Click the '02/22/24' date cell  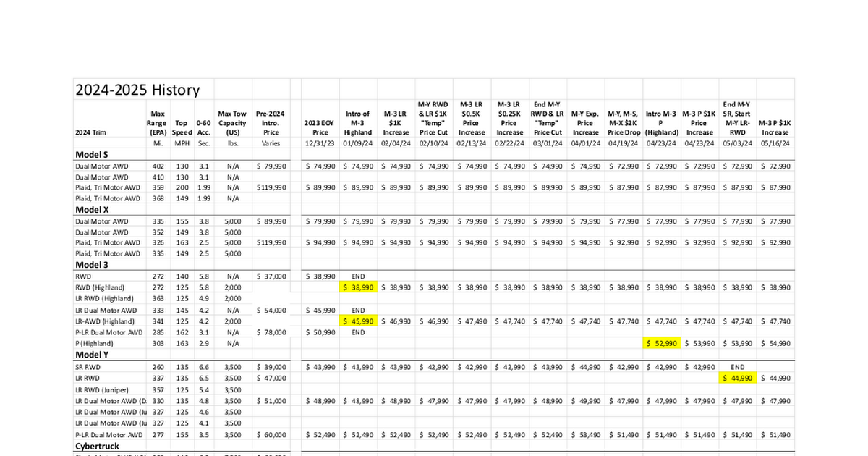(x=509, y=143)
